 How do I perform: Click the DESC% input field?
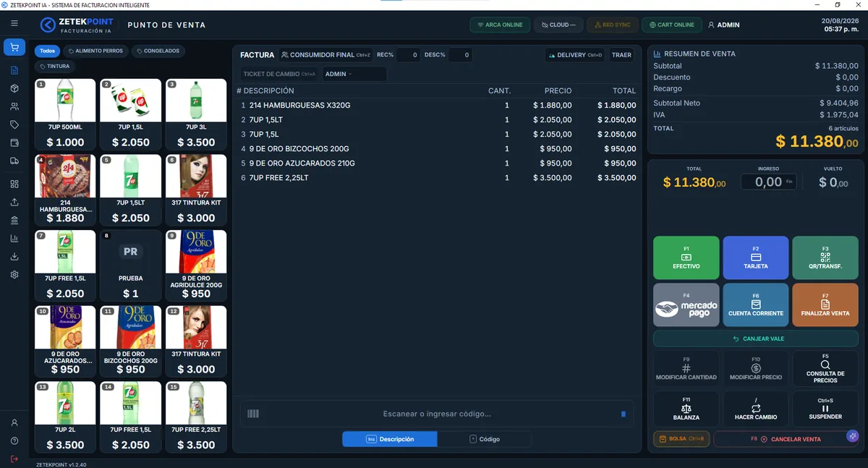coord(460,55)
